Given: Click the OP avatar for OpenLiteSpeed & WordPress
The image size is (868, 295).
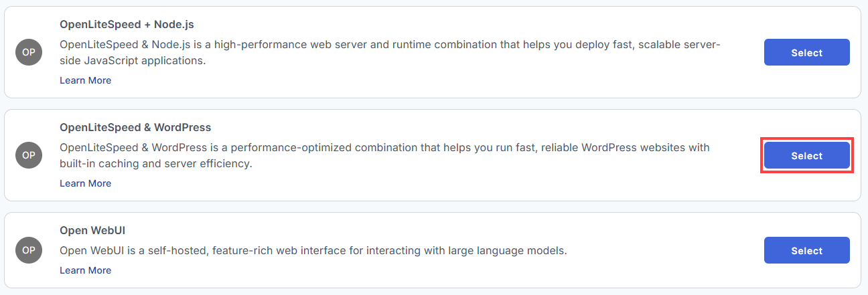Looking at the screenshot, I should coord(29,155).
